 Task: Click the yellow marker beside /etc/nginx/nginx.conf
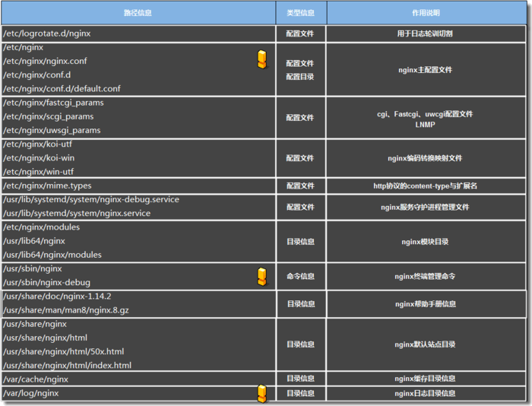[262, 60]
